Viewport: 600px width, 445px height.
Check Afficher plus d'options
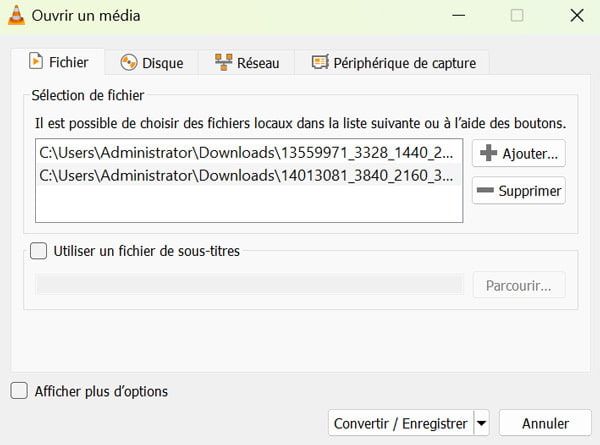coord(19,391)
